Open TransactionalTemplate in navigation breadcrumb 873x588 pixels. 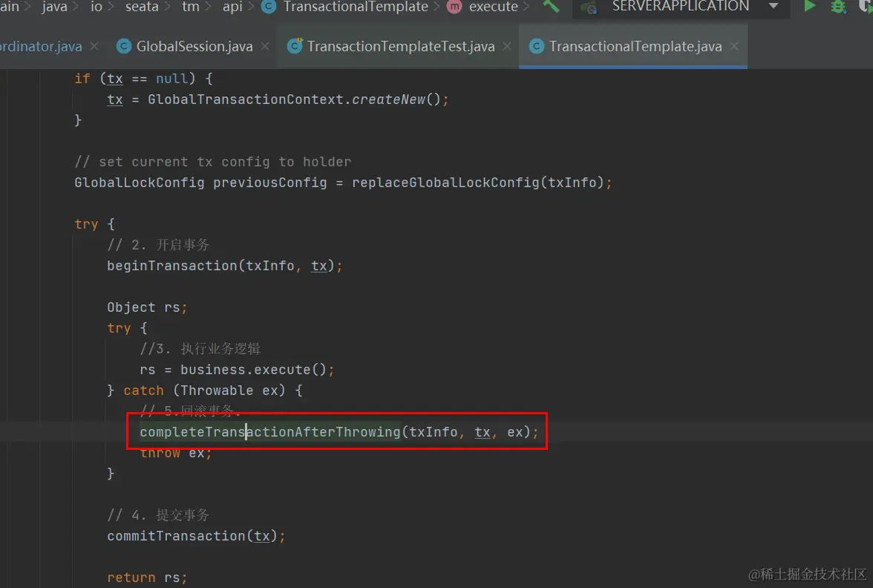point(356,7)
